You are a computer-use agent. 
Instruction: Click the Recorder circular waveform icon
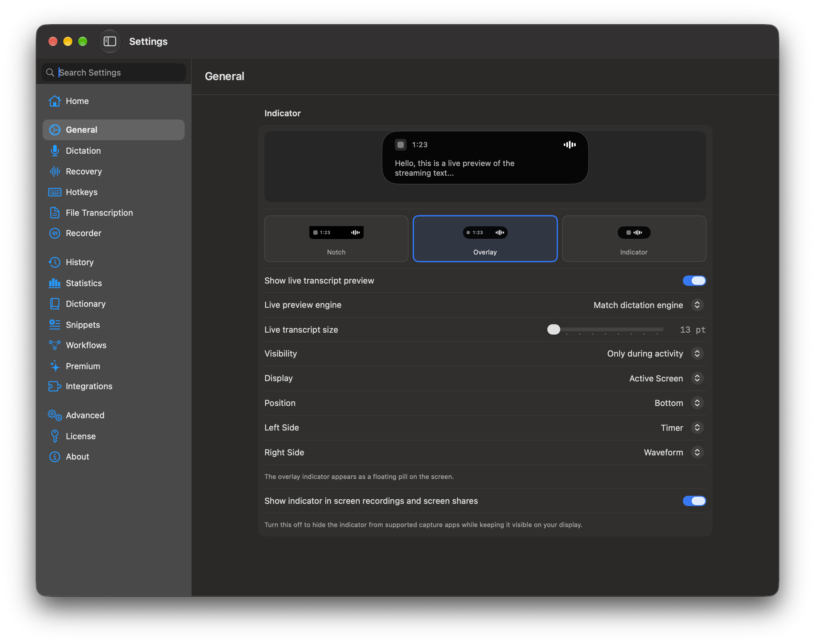click(x=55, y=233)
